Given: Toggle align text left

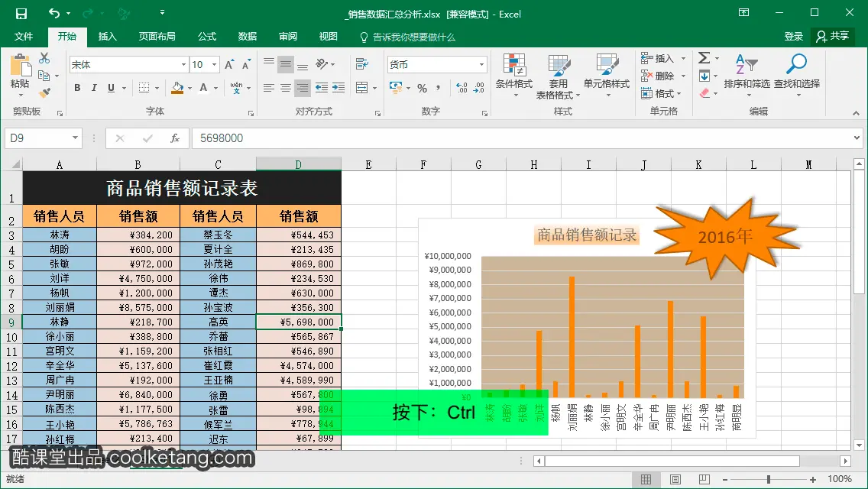Looking at the screenshot, I should [269, 88].
